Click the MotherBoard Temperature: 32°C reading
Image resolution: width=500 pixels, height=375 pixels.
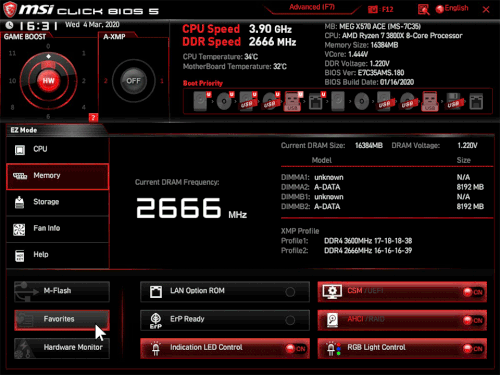click(235, 66)
